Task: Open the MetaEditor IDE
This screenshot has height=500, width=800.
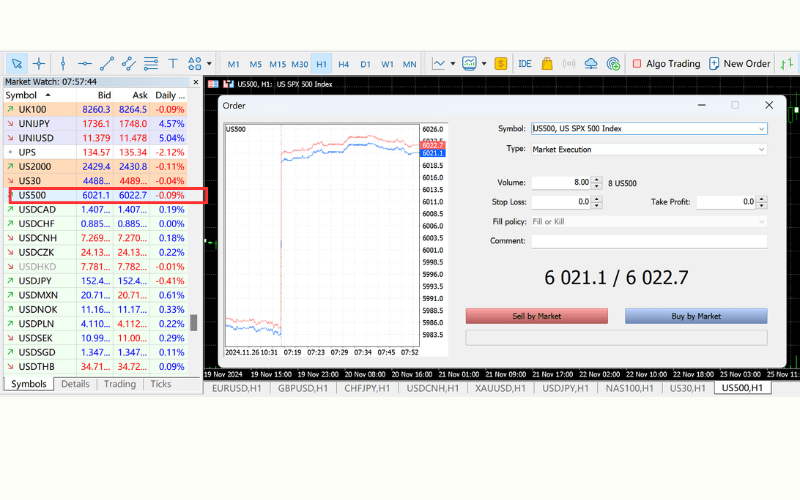Action: (525, 63)
